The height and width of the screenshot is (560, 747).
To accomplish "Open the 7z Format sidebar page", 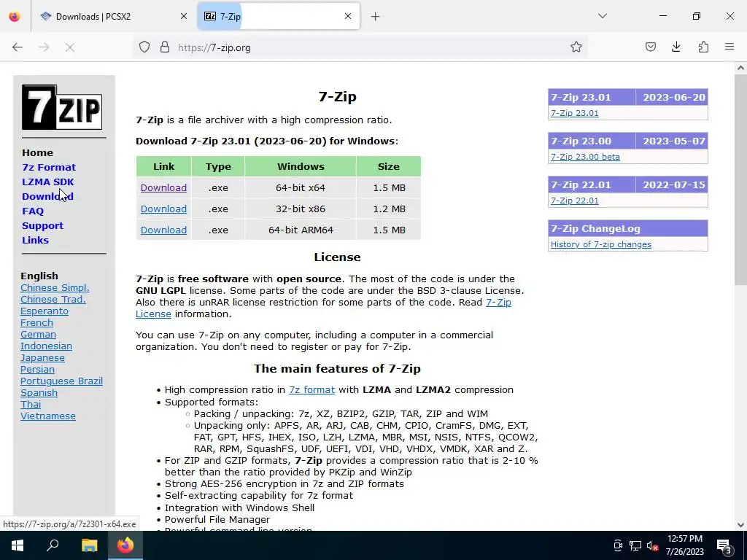I will click(49, 168).
